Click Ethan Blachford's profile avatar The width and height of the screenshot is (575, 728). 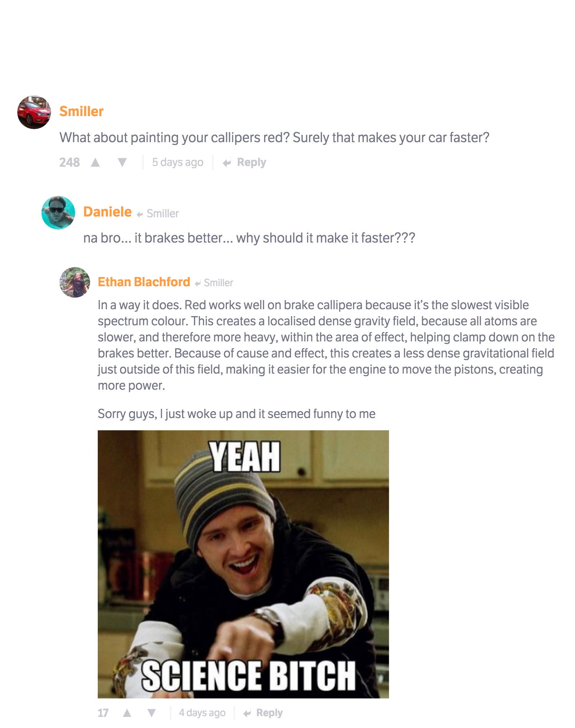75,282
